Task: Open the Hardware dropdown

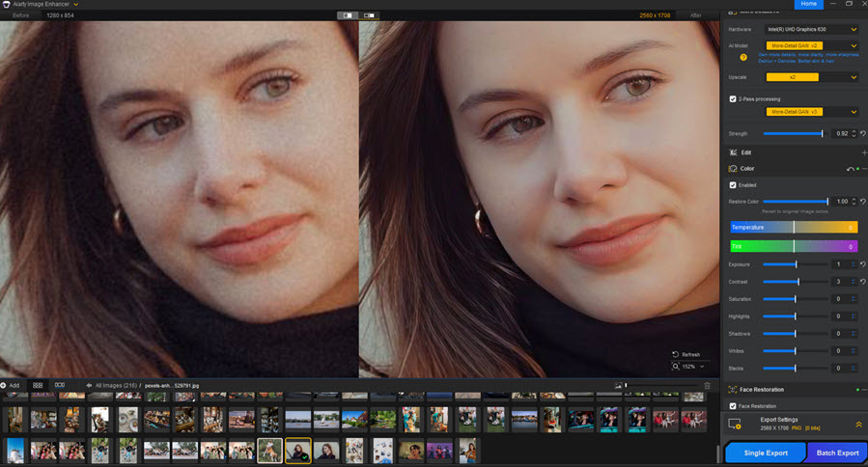Action: [812, 29]
